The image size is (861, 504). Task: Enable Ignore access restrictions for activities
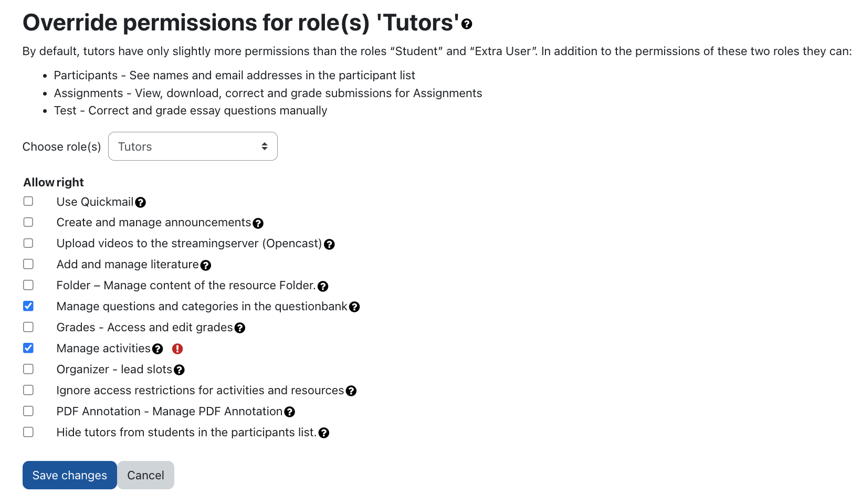click(28, 390)
